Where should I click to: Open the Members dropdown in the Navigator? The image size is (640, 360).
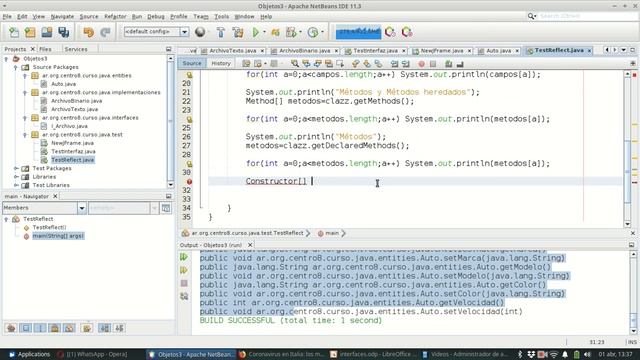point(82,208)
